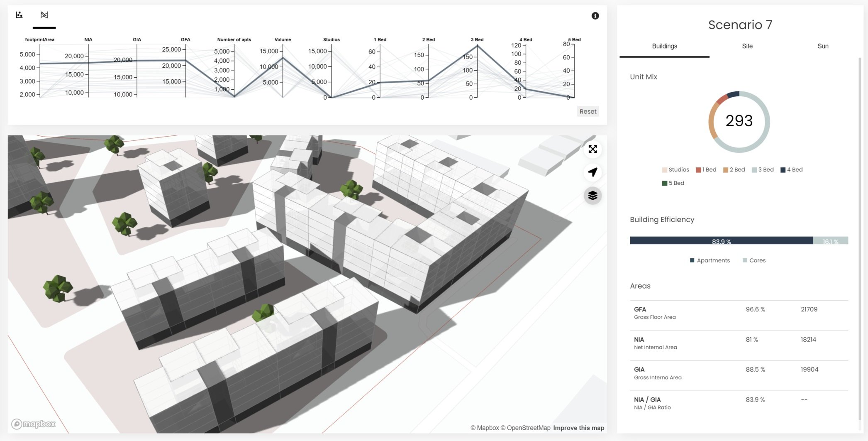Click the info icon in the chart panel

(595, 16)
